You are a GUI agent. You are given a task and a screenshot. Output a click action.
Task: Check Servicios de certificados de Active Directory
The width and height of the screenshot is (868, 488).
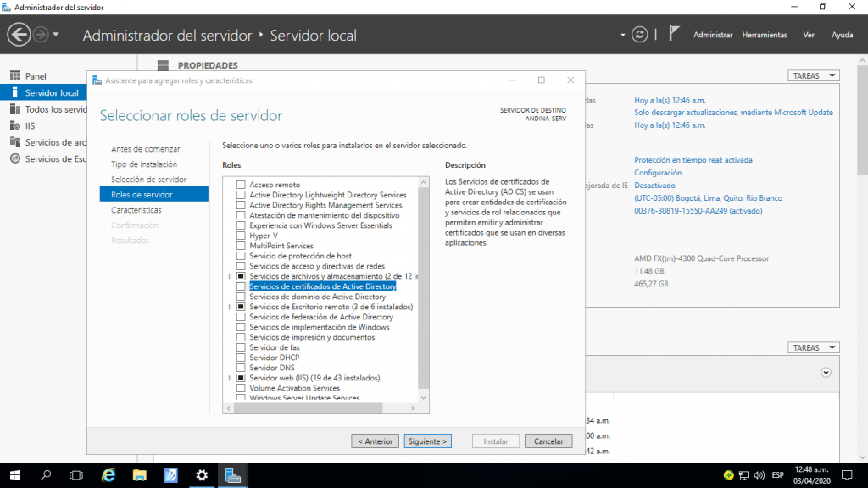[x=241, y=286]
